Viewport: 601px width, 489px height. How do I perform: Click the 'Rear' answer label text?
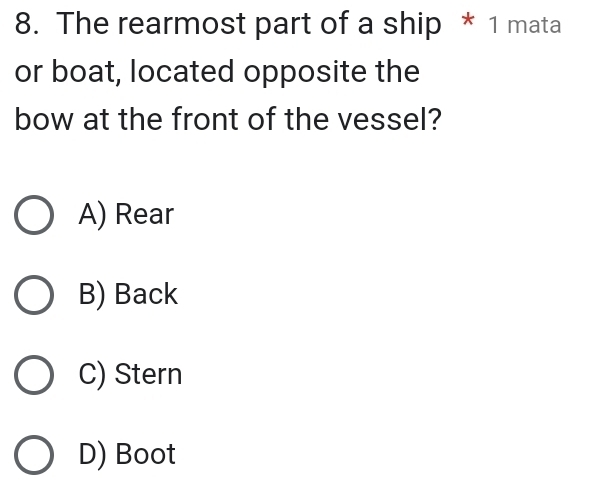point(145,214)
